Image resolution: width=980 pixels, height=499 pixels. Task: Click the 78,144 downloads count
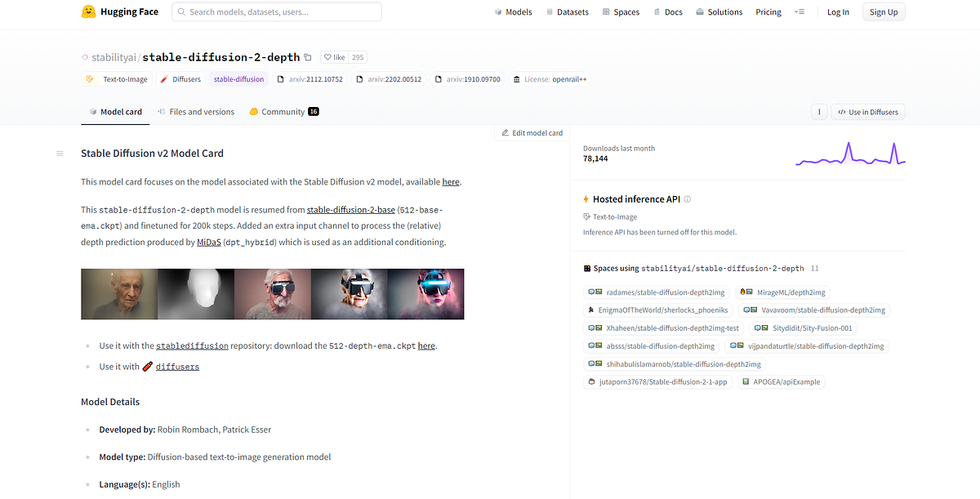point(595,158)
